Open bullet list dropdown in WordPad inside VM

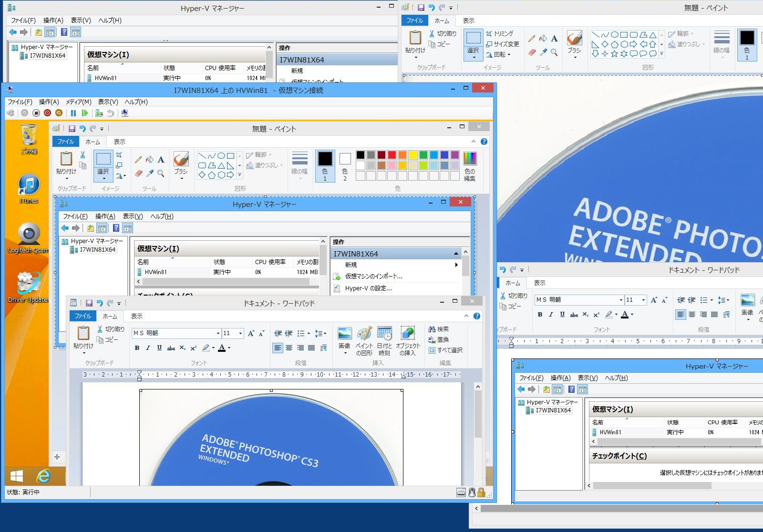point(309,333)
